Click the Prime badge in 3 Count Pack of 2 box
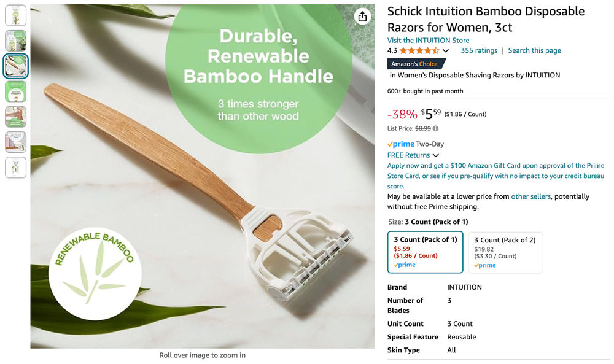 [x=484, y=265]
